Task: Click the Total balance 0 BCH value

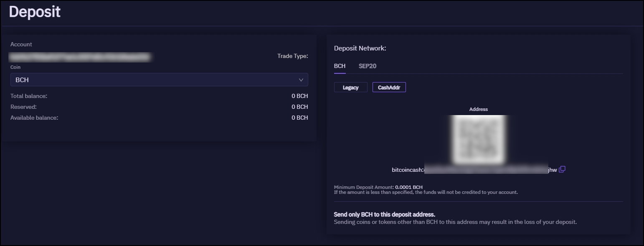Action: coord(300,96)
